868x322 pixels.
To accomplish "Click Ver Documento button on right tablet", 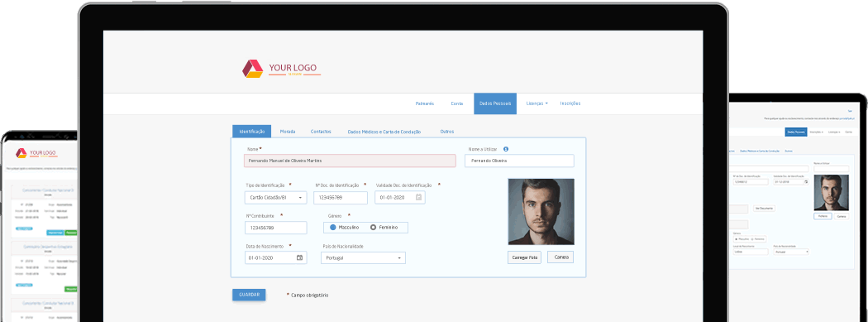I will coord(764,208).
